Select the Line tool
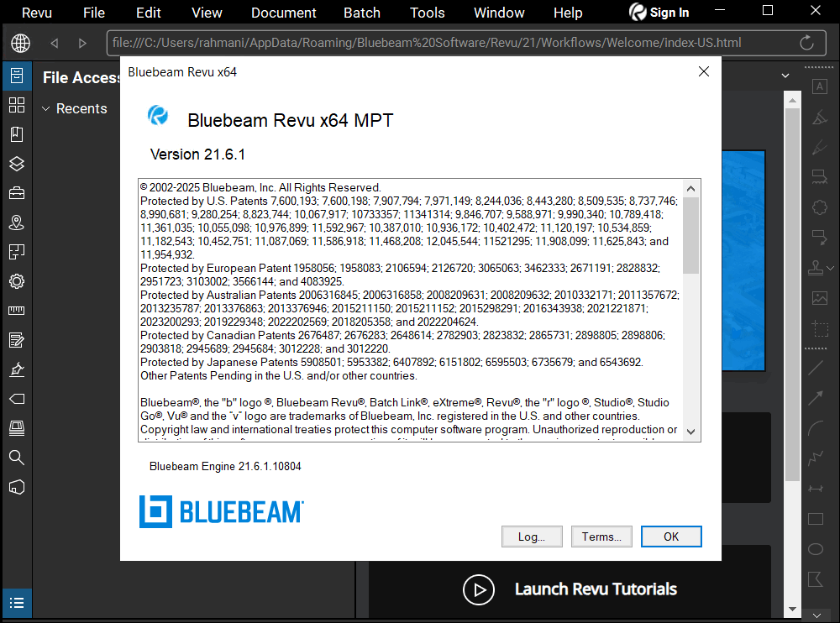 [816, 368]
